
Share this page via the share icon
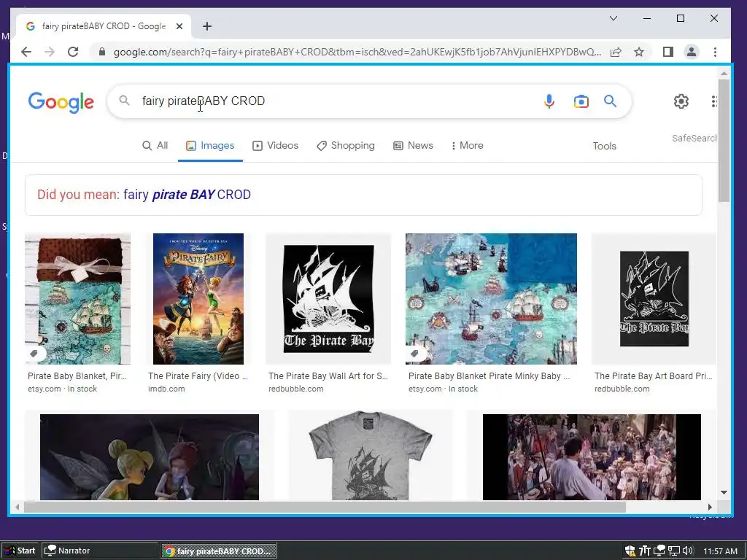(x=616, y=52)
